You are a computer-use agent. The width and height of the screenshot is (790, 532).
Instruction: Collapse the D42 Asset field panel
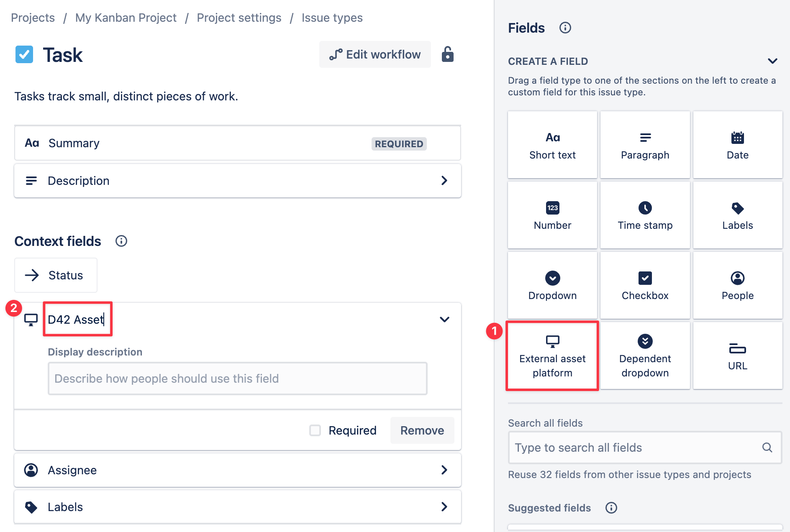point(444,319)
